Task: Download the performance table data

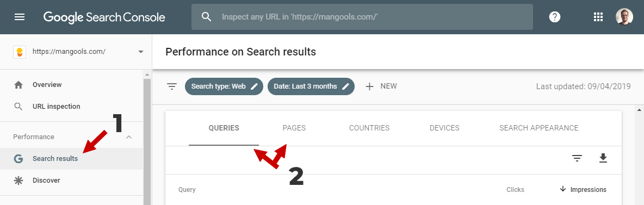Action: pyautogui.click(x=603, y=158)
